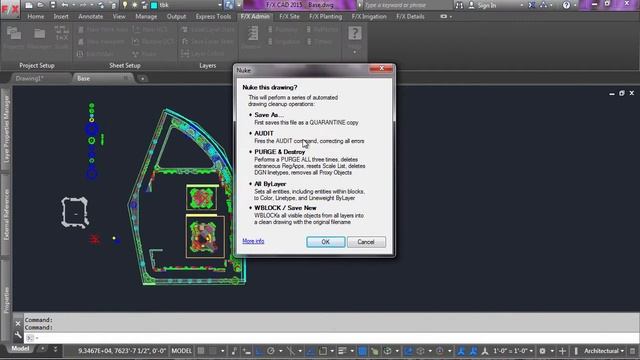Open the Insert ribbon tab

[61, 17]
